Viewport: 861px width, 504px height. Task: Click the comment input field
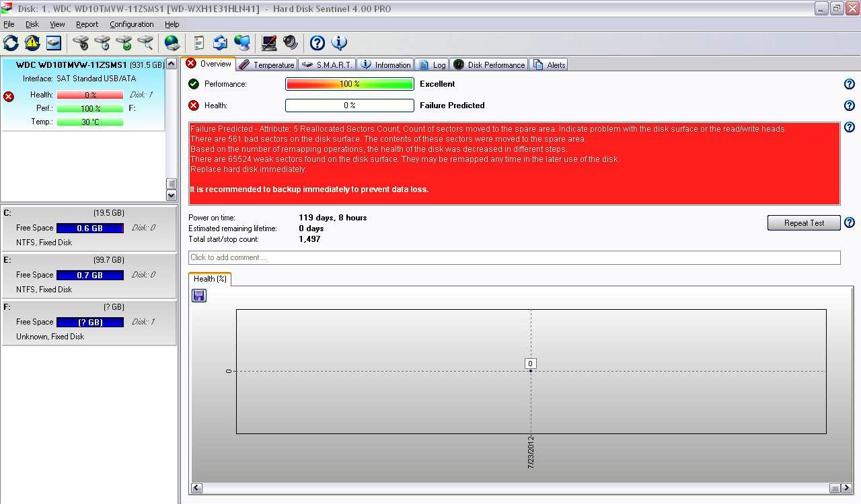(515, 257)
